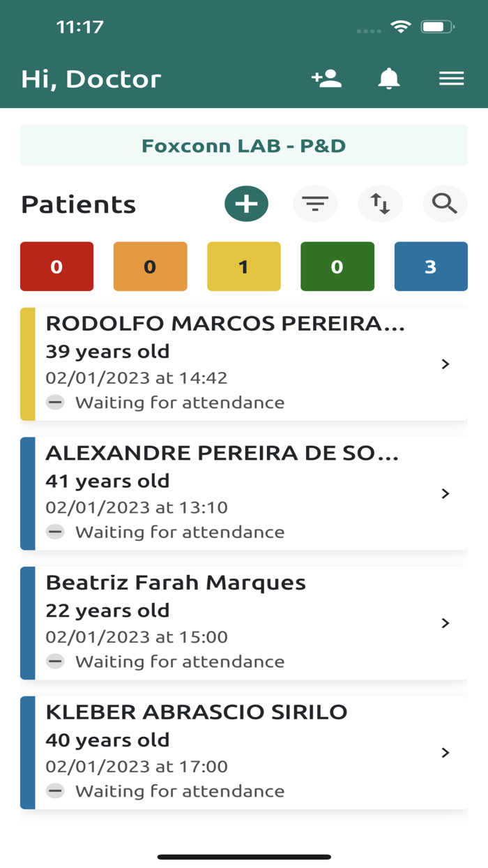This screenshot has width=488, height=868.
Task: Open notifications bell
Action: [x=389, y=78]
